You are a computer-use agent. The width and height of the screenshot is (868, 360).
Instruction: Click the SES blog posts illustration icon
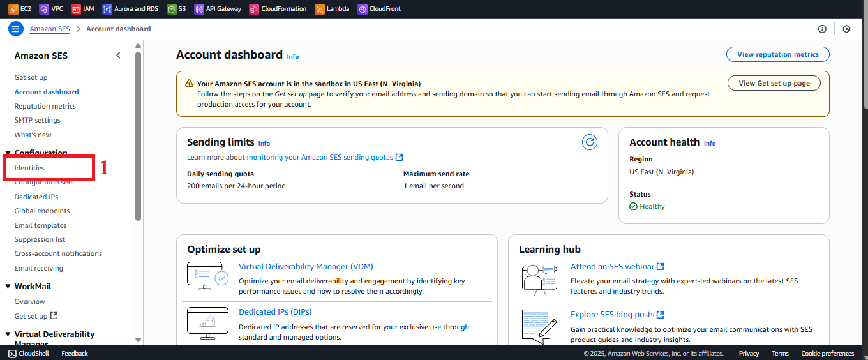click(540, 326)
